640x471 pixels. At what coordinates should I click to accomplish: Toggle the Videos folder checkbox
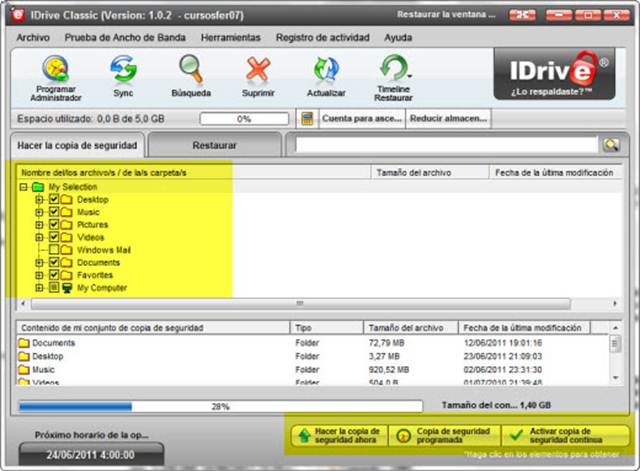(x=54, y=237)
